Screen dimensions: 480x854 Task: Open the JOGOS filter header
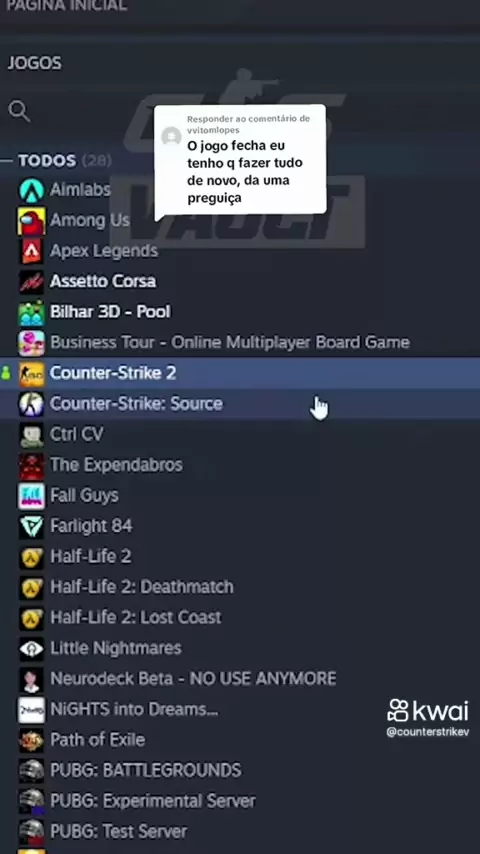click(x=34, y=63)
